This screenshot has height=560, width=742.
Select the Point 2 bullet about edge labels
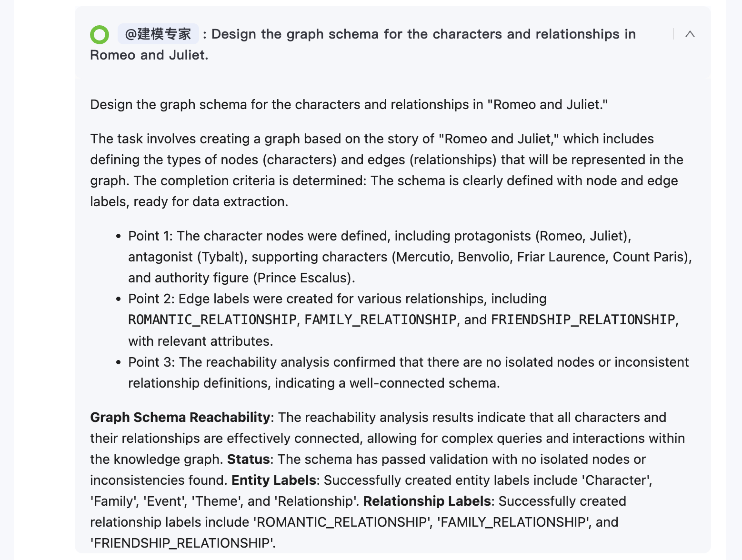point(403,320)
